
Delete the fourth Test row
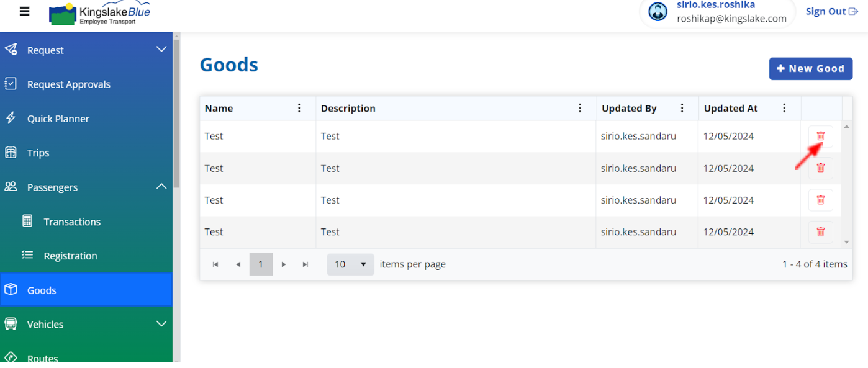tap(820, 231)
